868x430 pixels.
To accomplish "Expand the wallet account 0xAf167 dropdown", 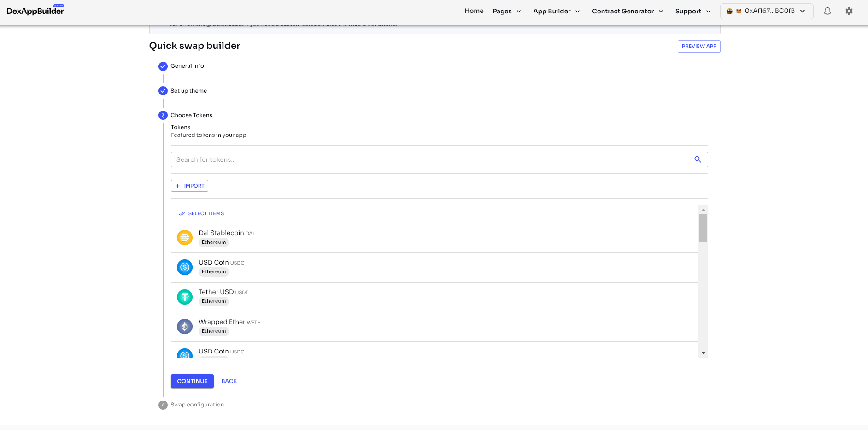I will (766, 11).
